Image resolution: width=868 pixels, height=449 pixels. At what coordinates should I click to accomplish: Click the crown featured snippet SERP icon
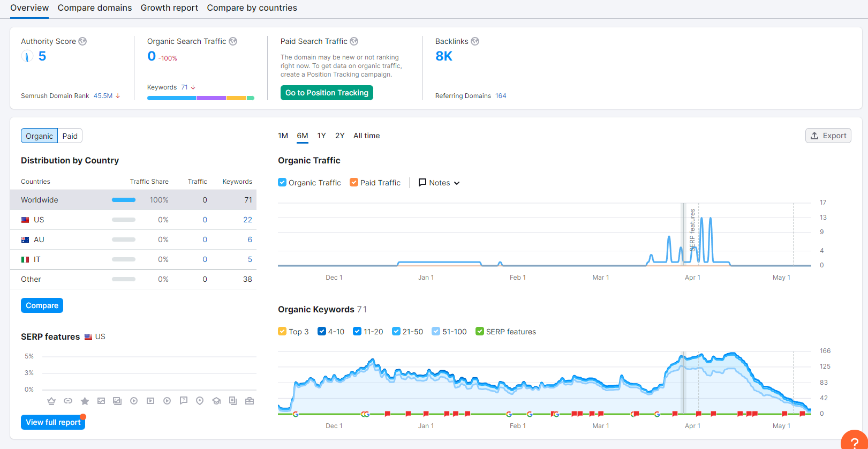(51, 401)
